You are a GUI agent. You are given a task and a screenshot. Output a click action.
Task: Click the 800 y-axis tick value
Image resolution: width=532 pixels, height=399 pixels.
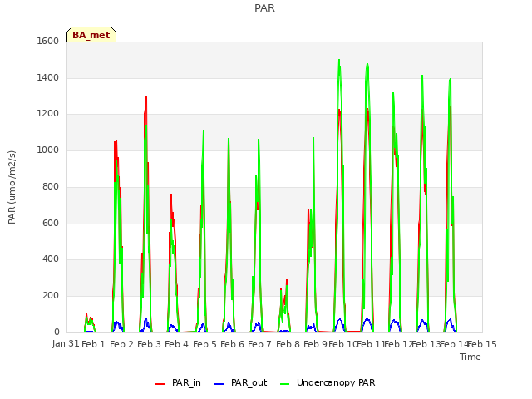click(51, 186)
